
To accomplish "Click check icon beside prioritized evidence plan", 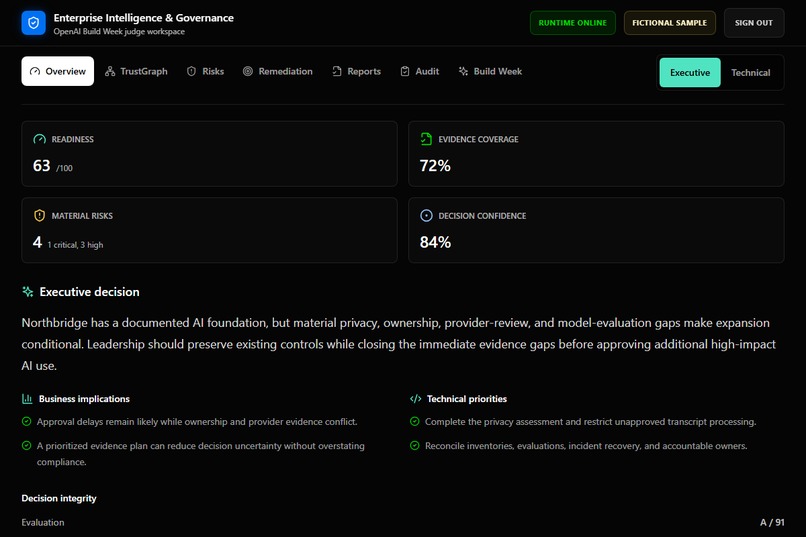I will pyautogui.click(x=27, y=446).
